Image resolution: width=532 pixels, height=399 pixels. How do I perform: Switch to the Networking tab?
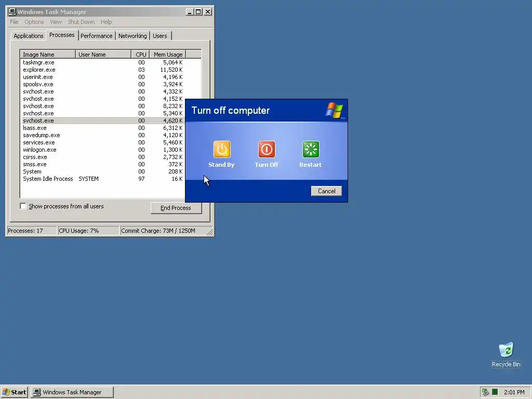coord(132,36)
